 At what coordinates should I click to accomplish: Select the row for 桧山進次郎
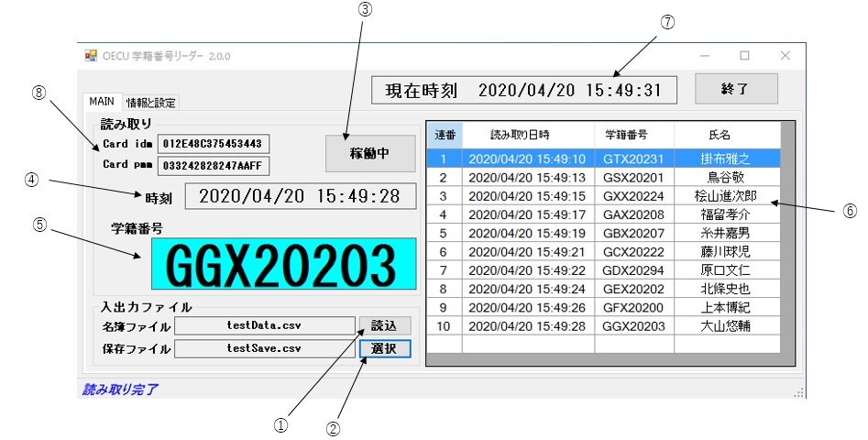(601, 196)
